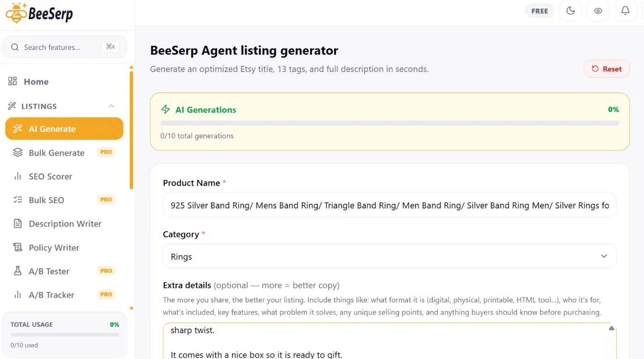Click the Home grid icon
This screenshot has width=644, height=359.
coord(13,81)
